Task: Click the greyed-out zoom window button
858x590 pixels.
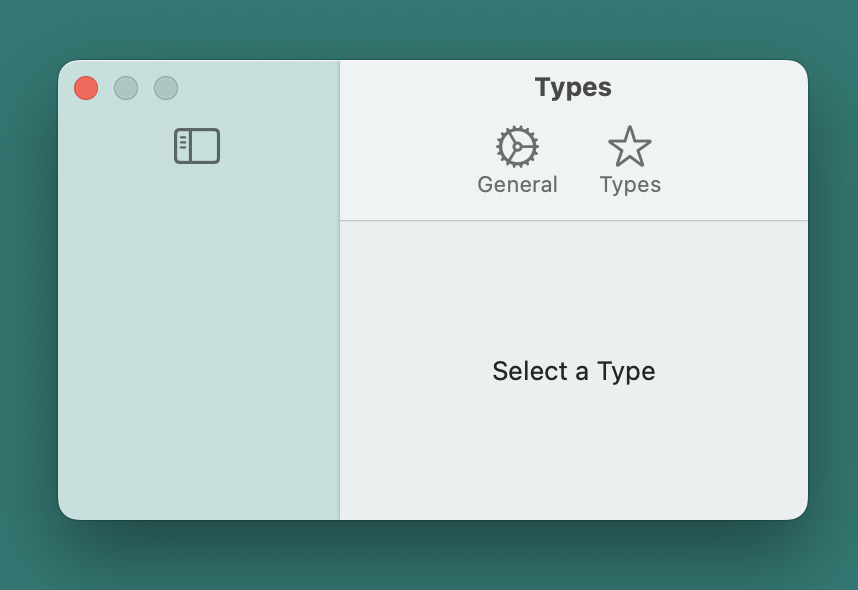Action: [166, 88]
